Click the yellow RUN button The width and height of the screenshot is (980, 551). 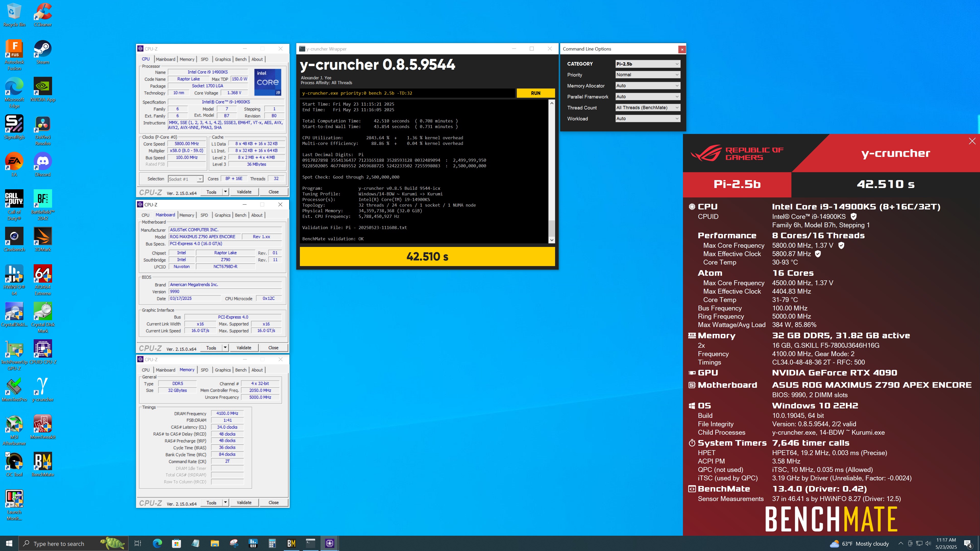pos(536,93)
